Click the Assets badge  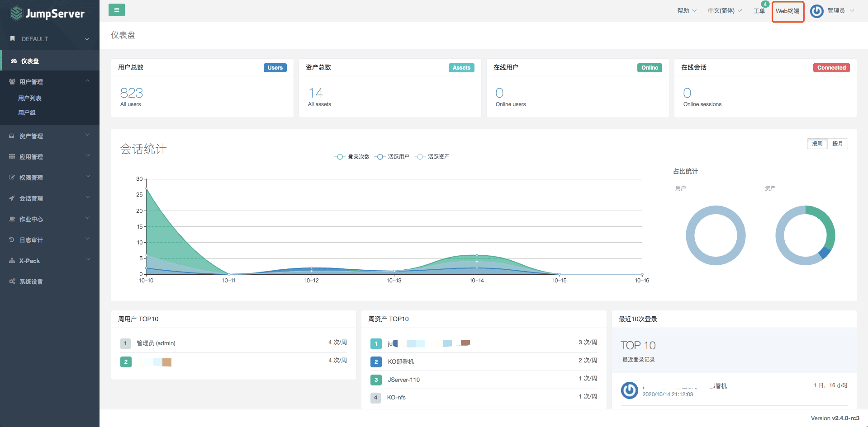(x=461, y=68)
